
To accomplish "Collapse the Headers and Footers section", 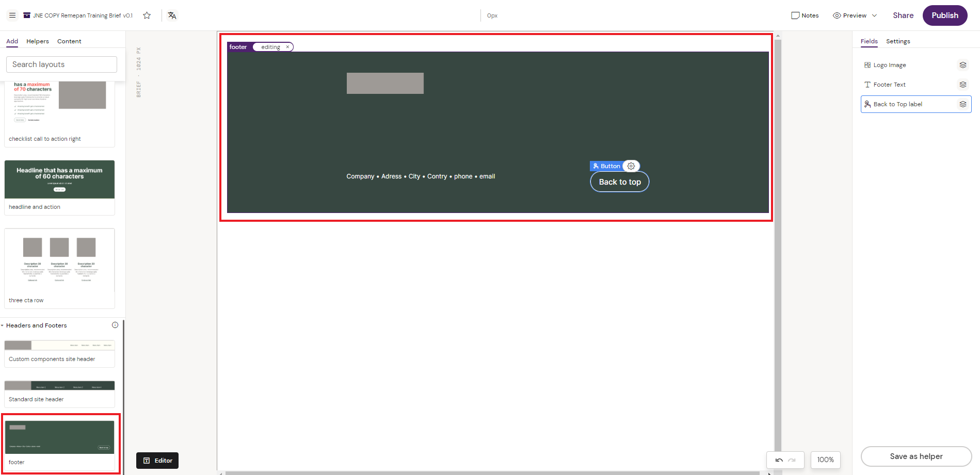I will pos(4,325).
